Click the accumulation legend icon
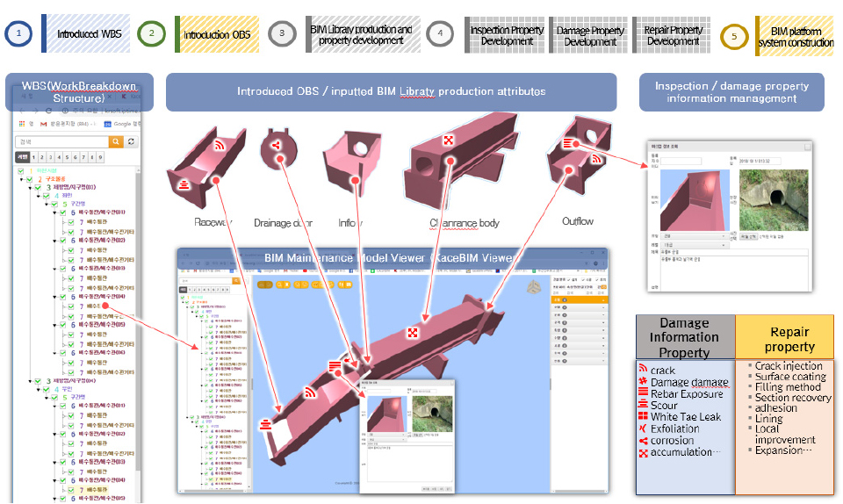The image size is (843, 504). [643, 453]
